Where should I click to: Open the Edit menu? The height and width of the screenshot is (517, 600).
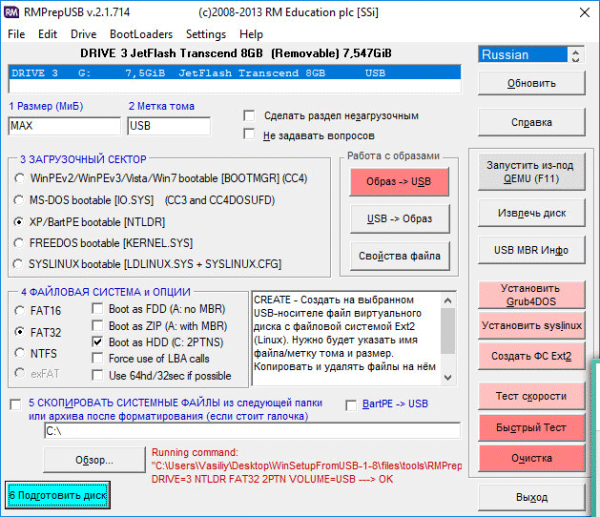47,34
